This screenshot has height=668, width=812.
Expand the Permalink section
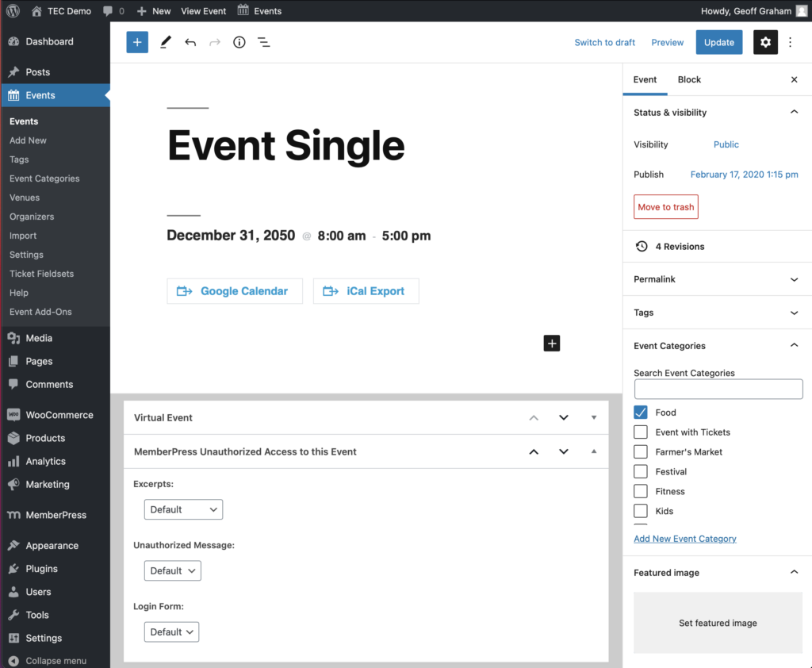click(794, 279)
